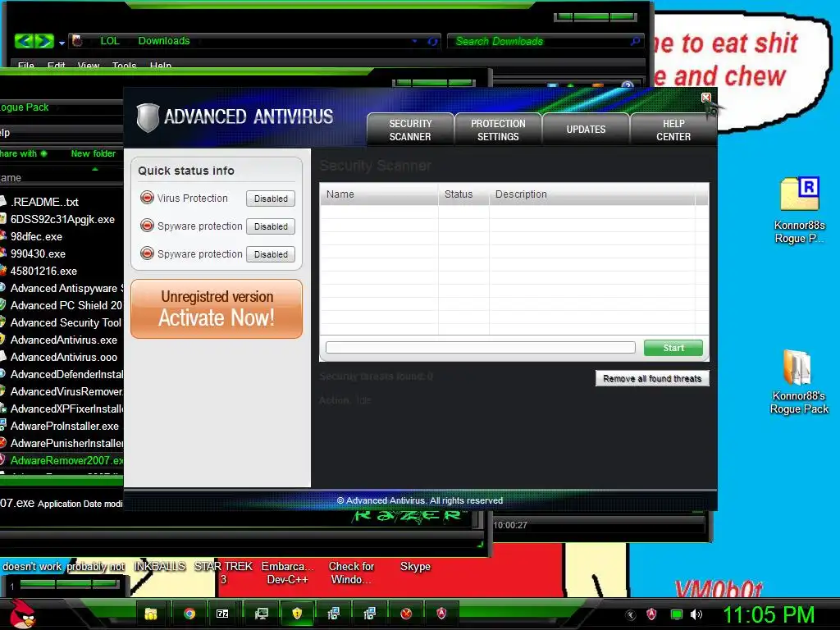The width and height of the screenshot is (840, 630).
Task: Start the security scan
Action: [673, 348]
